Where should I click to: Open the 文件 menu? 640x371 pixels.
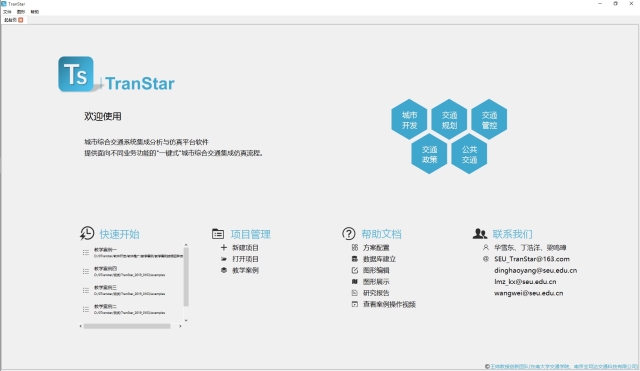(x=7, y=12)
